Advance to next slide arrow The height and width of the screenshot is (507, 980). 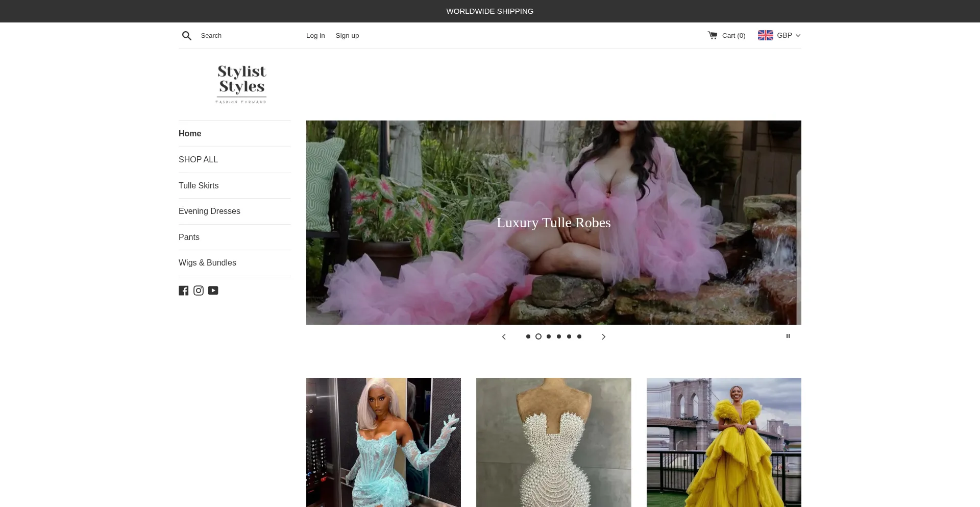tap(603, 336)
